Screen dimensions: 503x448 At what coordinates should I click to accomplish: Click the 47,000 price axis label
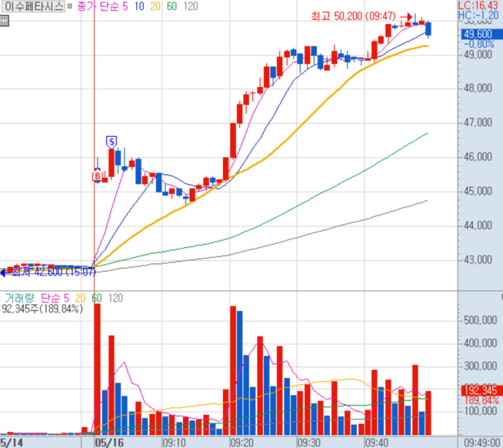[478, 122]
